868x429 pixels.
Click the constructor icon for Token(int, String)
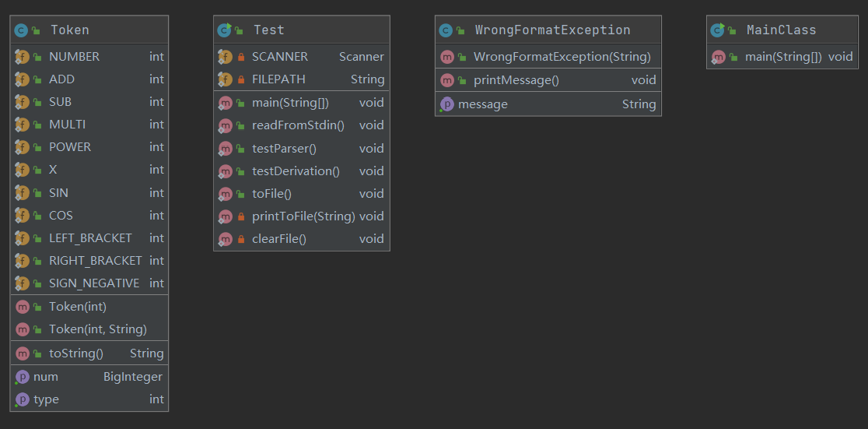(x=22, y=329)
